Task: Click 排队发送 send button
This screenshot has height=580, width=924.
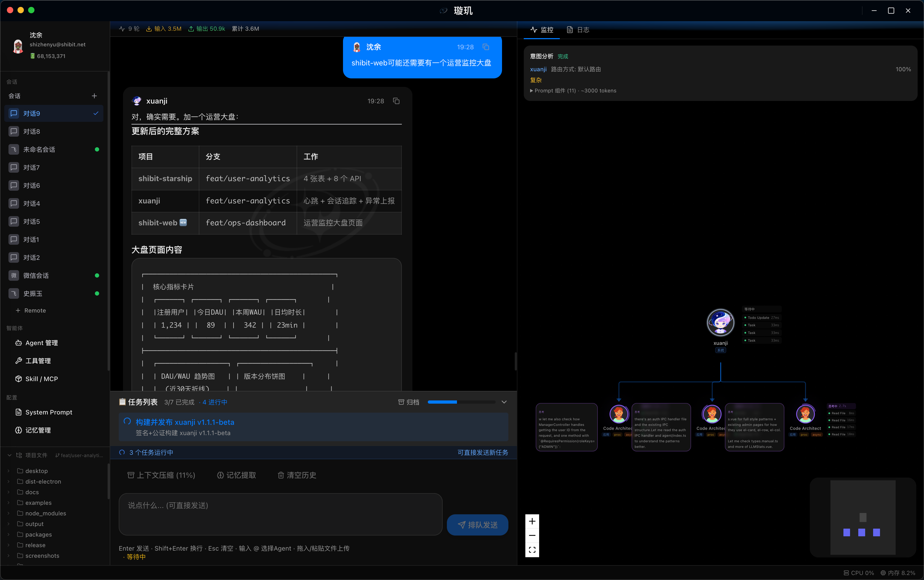Action: [x=477, y=525]
